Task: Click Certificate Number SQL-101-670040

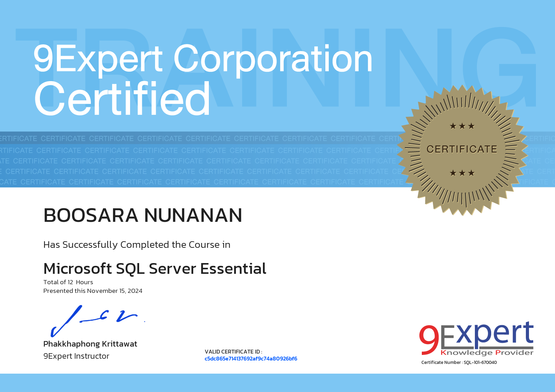Action: [459, 363]
